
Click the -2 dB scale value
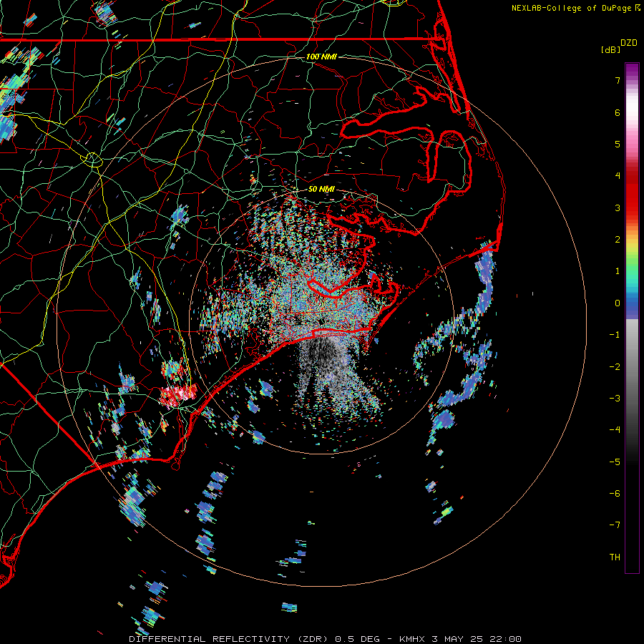pyautogui.click(x=615, y=367)
